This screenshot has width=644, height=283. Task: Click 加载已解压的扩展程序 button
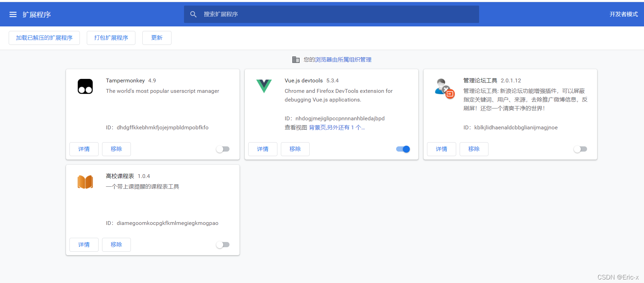point(44,38)
